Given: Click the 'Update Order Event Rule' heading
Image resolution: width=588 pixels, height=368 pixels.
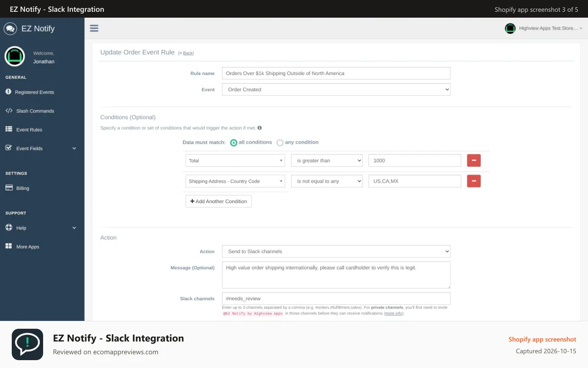Looking at the screenshot, I should click(x=137, y=52).
